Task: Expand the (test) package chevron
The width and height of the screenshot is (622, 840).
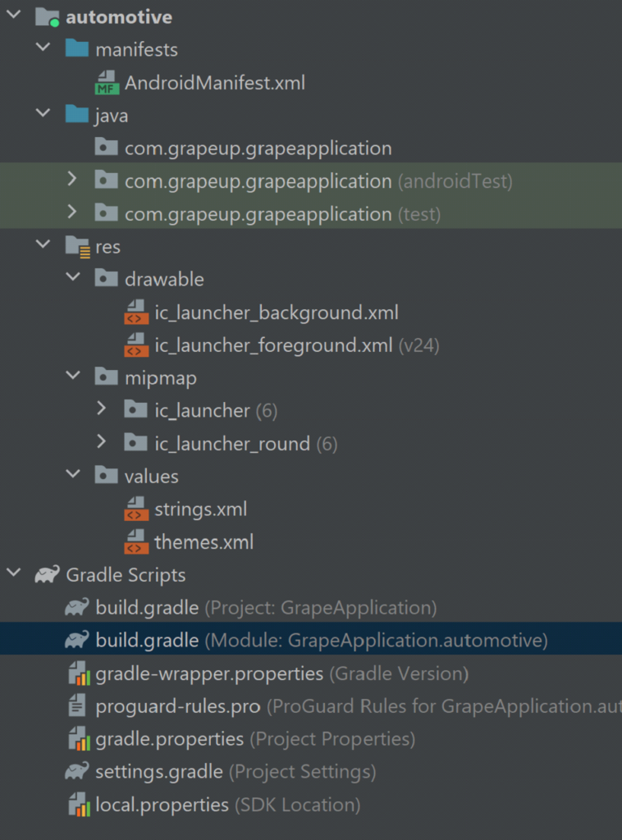Action: point(72,212)
